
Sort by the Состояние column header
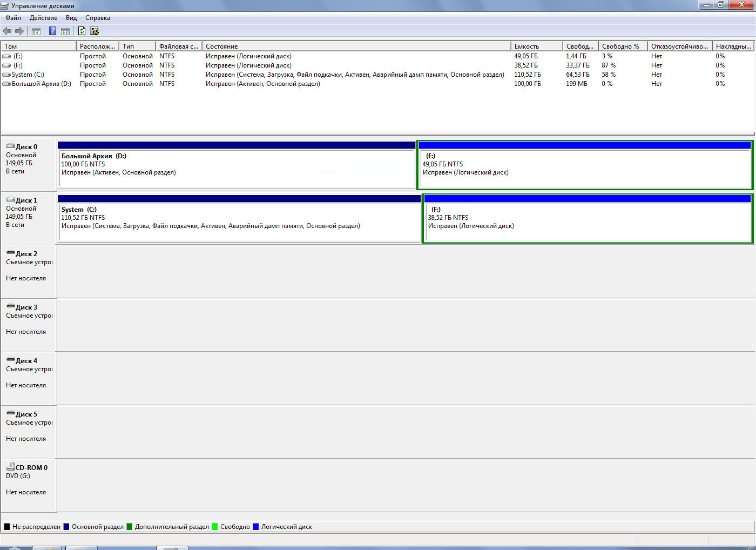356,46
